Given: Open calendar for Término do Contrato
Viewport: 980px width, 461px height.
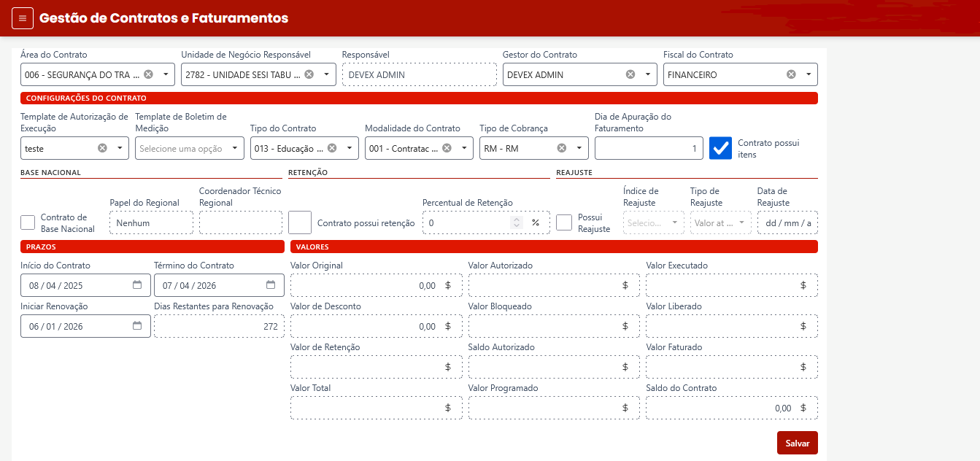Looking at the screenshot, I should pos(271,285).
